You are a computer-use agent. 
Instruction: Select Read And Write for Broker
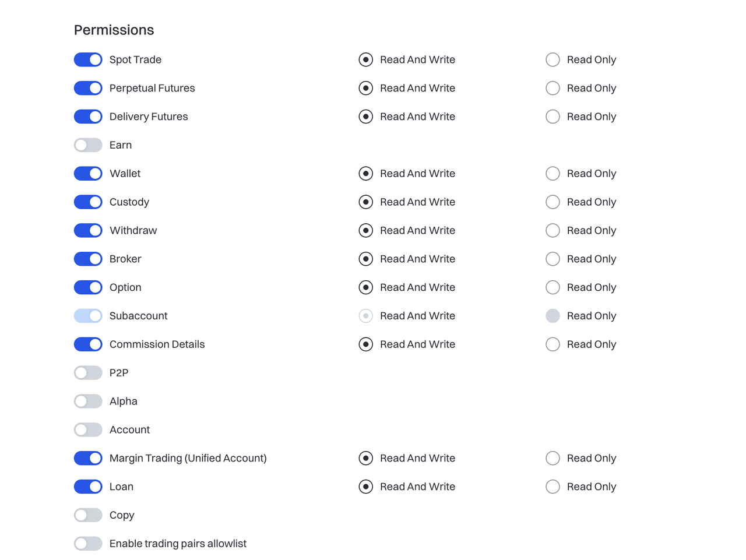366,259
